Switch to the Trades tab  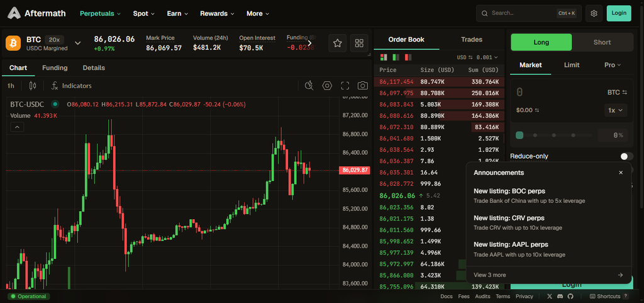click(x=472, y=40)
